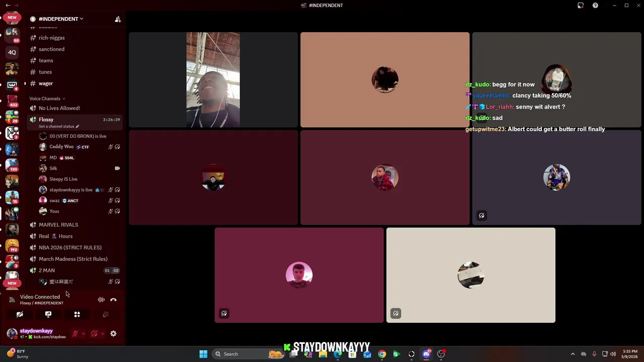Open server folder with 50 badge
The image size is (644, 362).
[x=12, y=34]
